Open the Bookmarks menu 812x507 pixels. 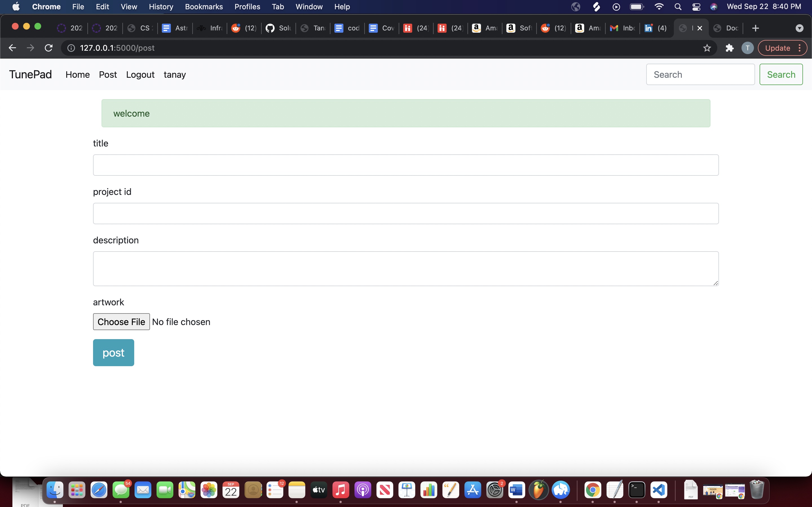coord(204,6)
